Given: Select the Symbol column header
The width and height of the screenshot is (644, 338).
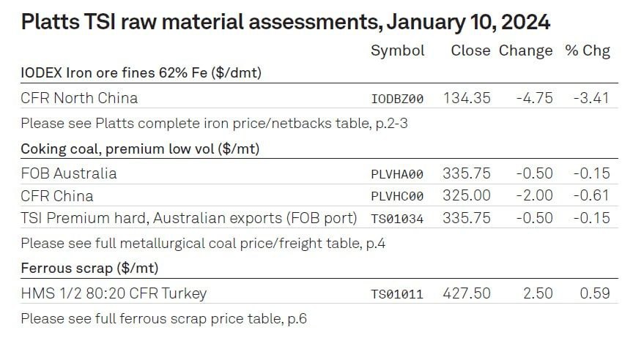Looking at the screenshot, I should [397, 51].
